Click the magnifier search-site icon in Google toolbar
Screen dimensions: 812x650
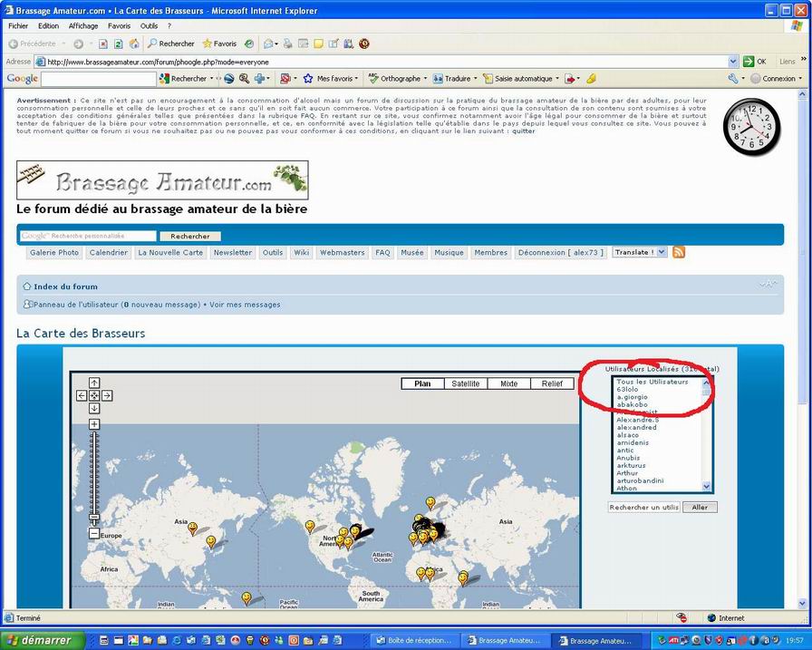point(244,79)
